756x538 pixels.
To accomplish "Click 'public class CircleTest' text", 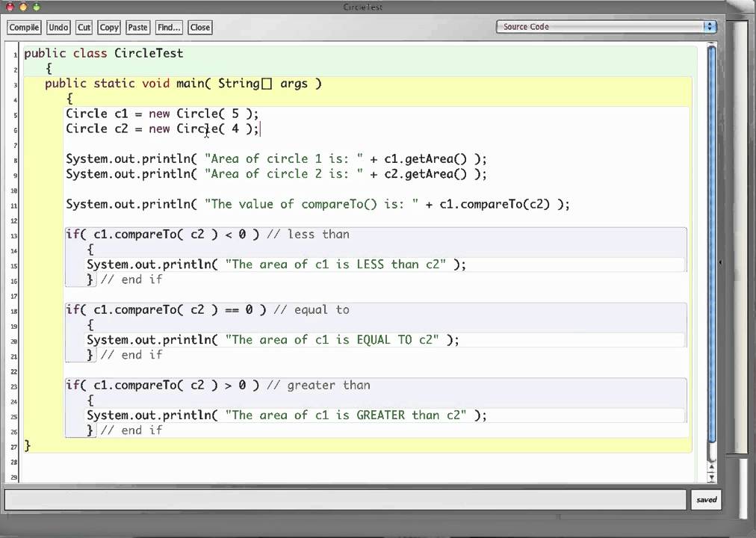I will coord(104,54).
